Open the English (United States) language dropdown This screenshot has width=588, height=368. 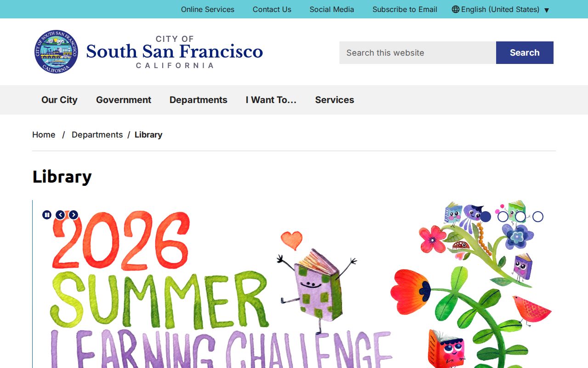click(x=501, y=9)
